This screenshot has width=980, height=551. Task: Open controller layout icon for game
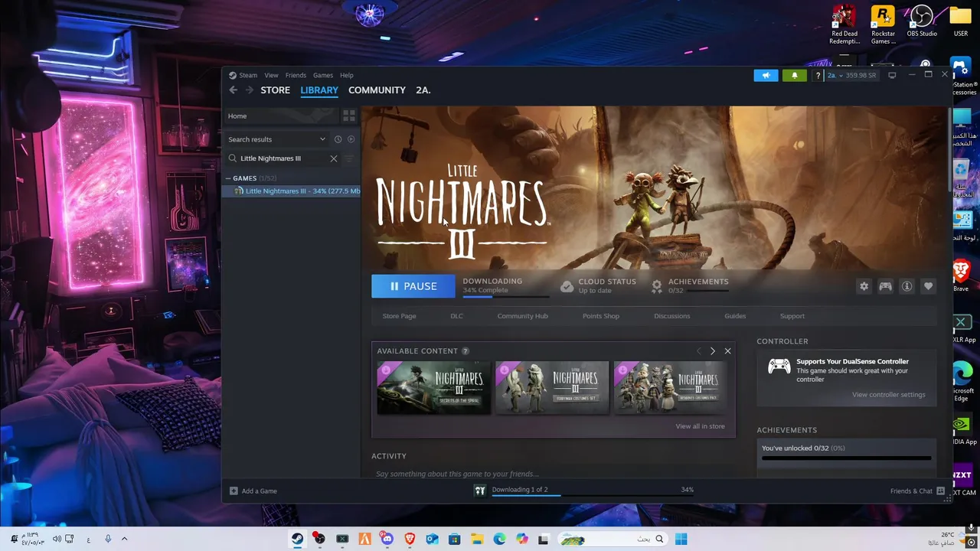(885, 286)
